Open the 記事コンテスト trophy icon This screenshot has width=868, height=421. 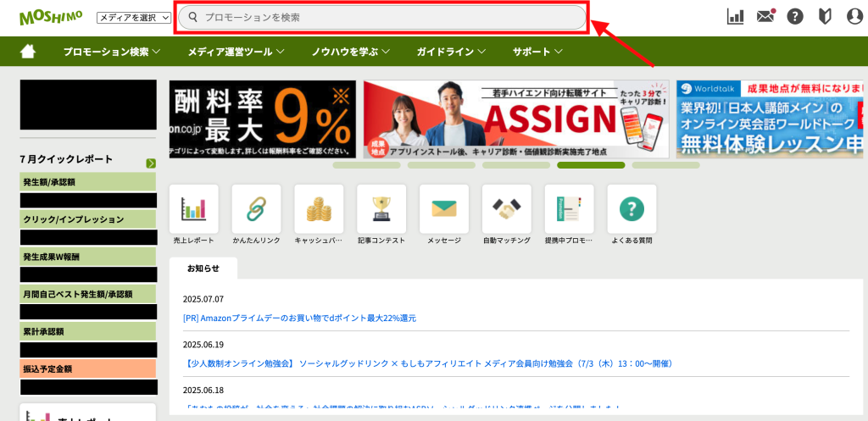point(381,208)
